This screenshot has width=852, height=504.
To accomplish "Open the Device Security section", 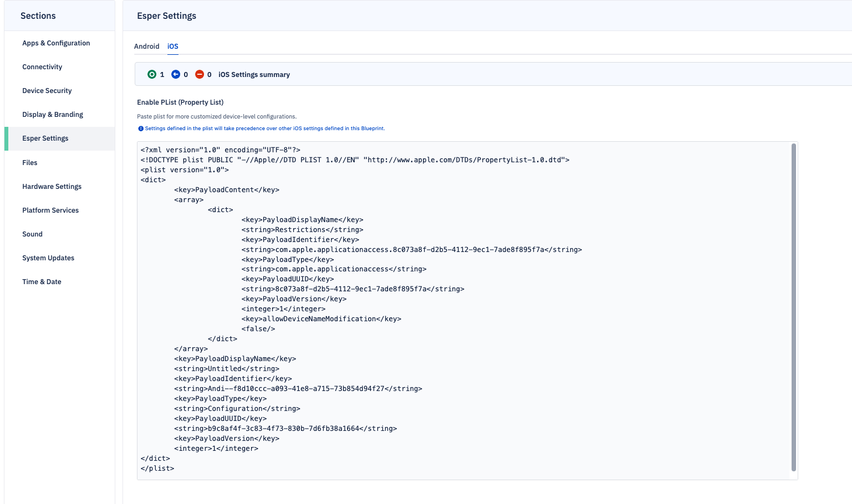I will [47, 91].
